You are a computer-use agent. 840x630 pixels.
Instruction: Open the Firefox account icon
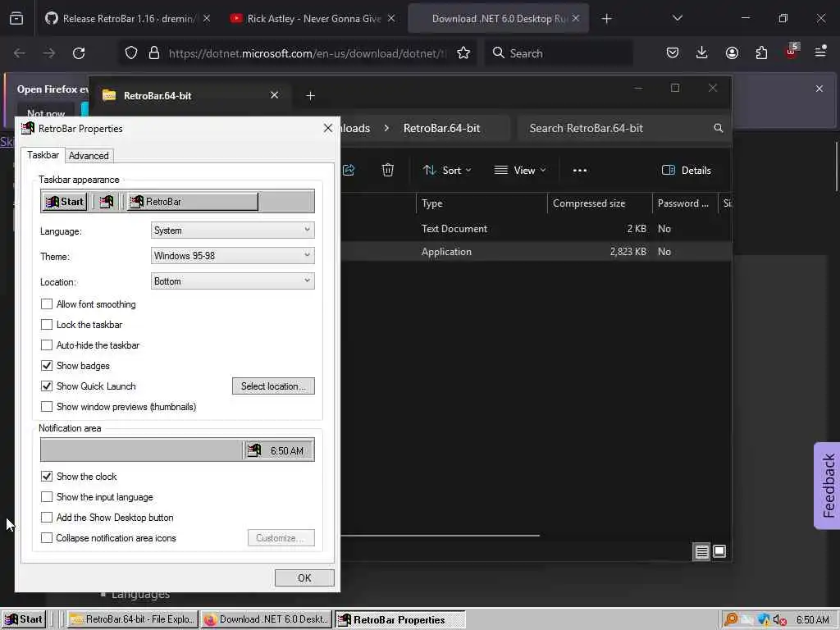tap(732, 53)
